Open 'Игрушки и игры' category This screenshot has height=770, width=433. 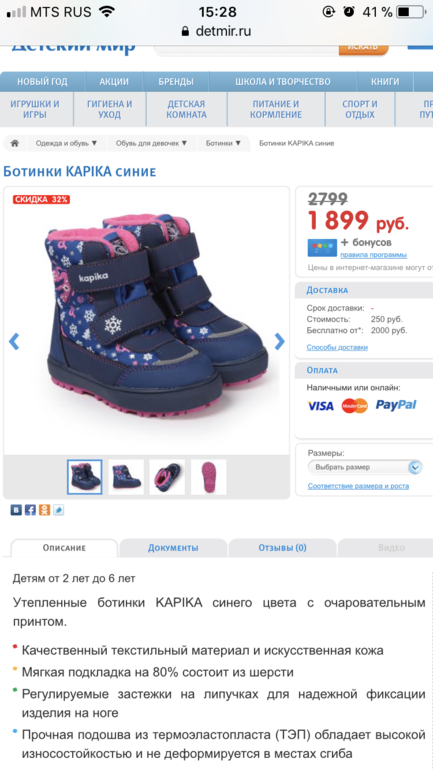35,110
